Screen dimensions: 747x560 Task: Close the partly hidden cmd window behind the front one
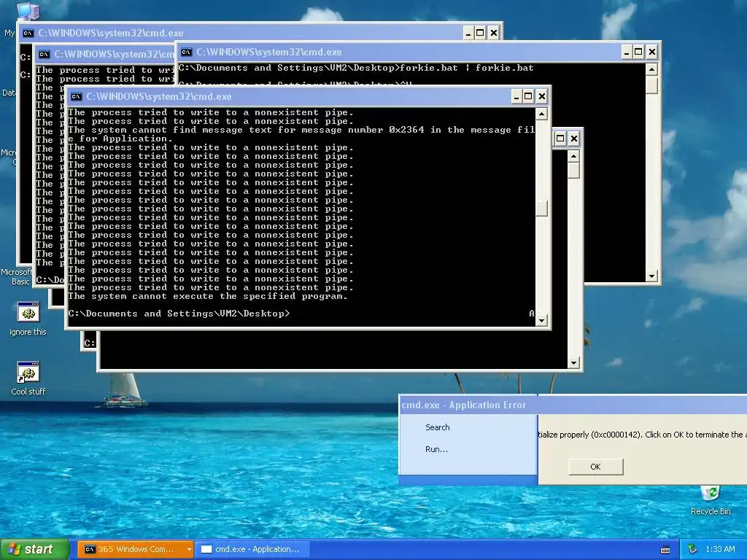tap(574, 139)
